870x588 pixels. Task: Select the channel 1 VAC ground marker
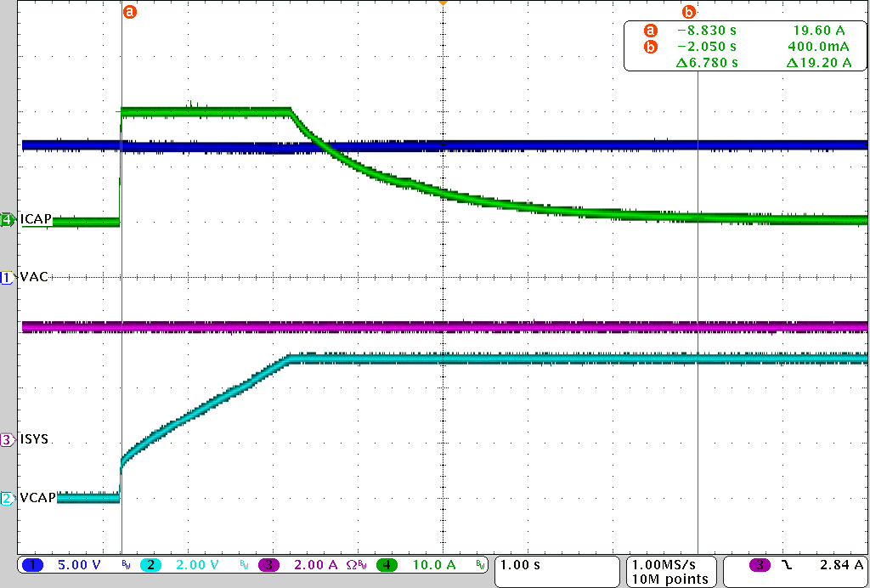(8, 277)
